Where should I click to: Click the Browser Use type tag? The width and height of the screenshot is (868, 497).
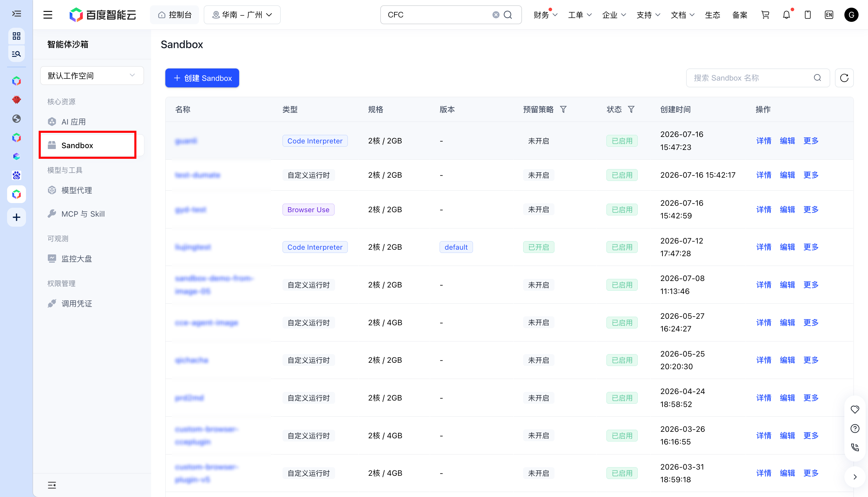click(x=308, y=209)
